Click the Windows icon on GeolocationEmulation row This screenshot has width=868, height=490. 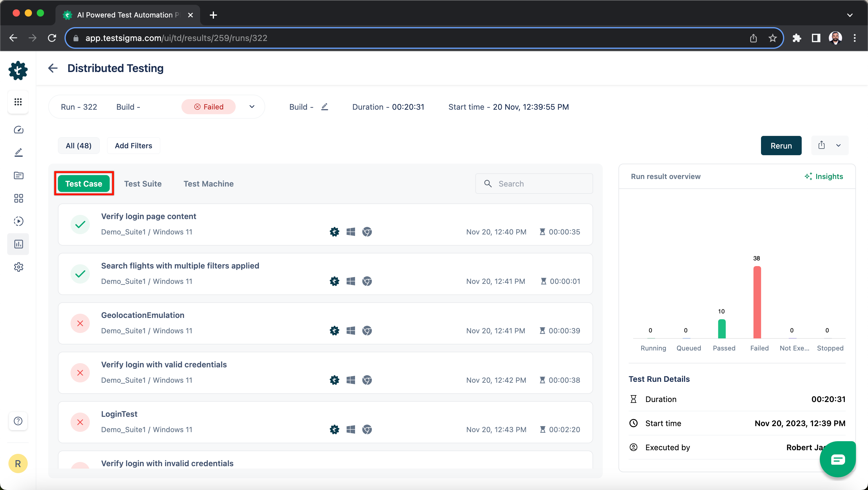(351, 331)
